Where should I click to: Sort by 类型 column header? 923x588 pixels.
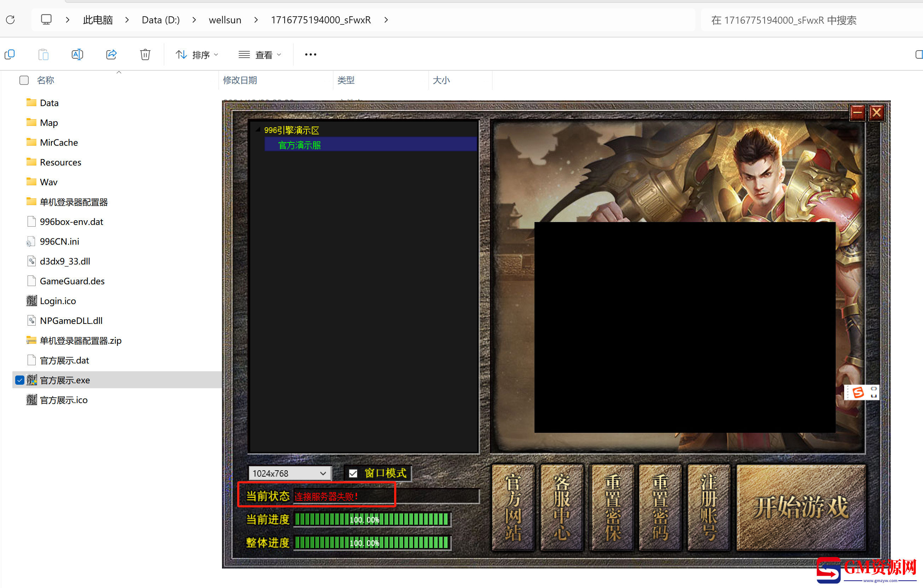(x=346, y=80)
